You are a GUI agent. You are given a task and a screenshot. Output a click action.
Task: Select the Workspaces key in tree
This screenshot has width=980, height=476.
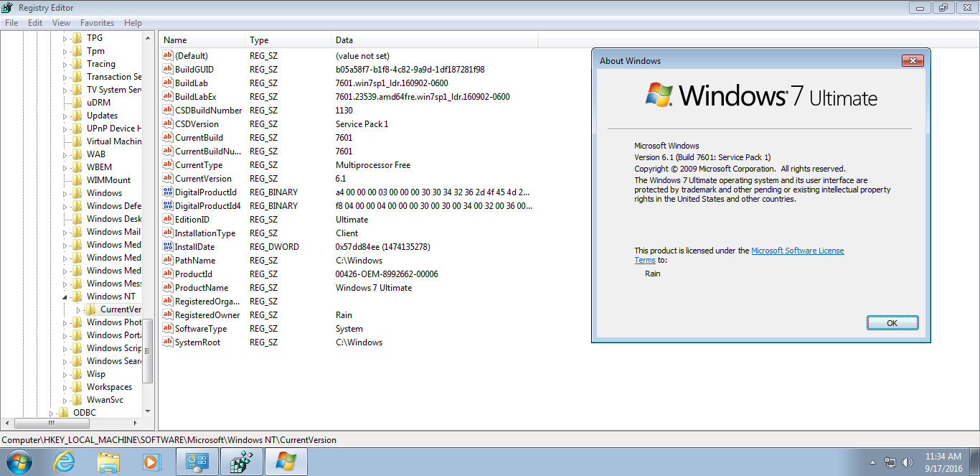[109, 387]
